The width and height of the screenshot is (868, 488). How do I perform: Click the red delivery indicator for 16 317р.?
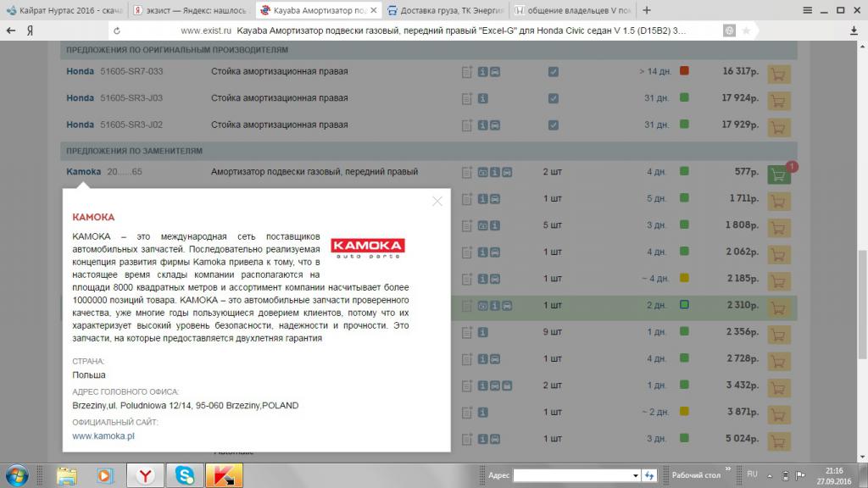684,70
